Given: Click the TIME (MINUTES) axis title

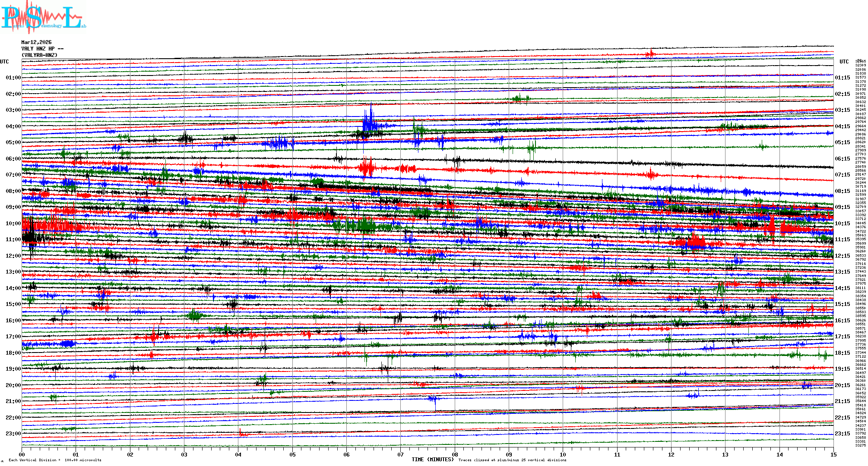Looking at the screenshot, I should (x=432, y=460).
